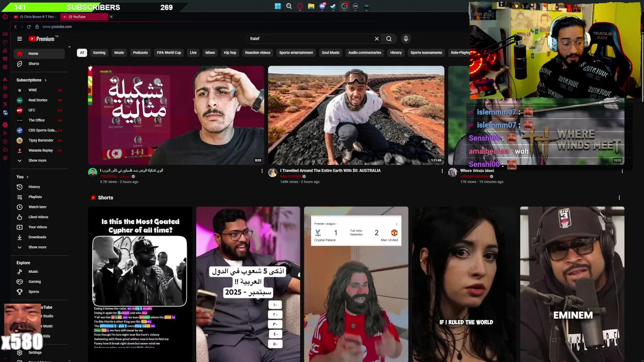
Task: Open Shorts in the left sidebar
Action: pyautogui.click(x=40, y=64)
